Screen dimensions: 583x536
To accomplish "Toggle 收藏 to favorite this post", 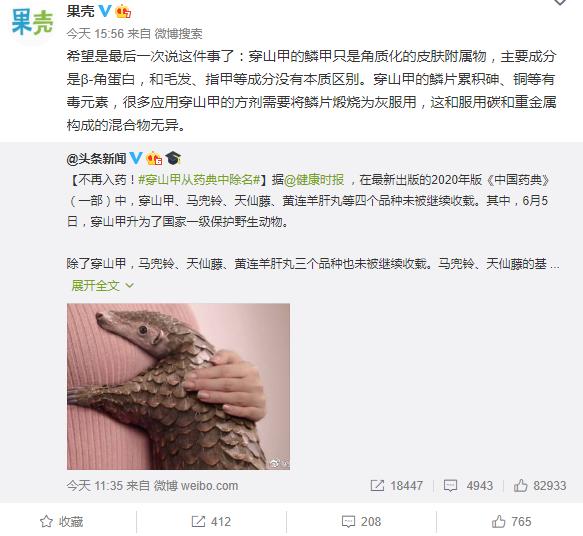I will [x=62, y=522].
